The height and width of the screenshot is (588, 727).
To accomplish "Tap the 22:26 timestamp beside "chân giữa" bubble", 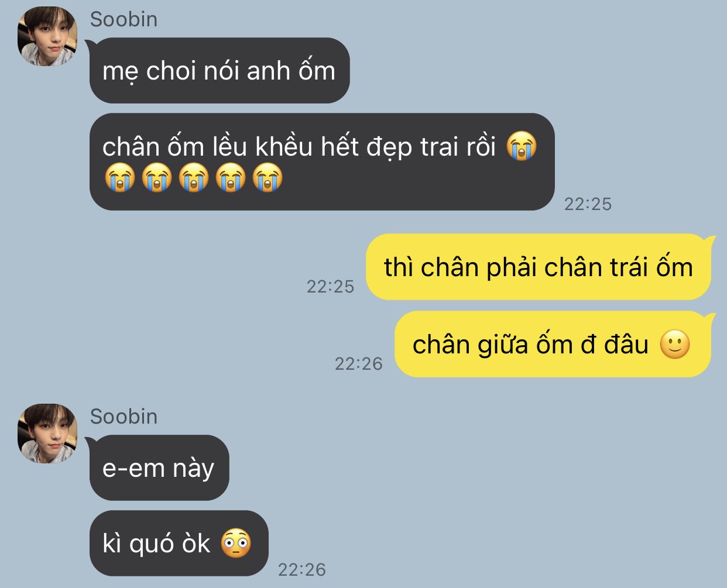I will click(358, 363).
